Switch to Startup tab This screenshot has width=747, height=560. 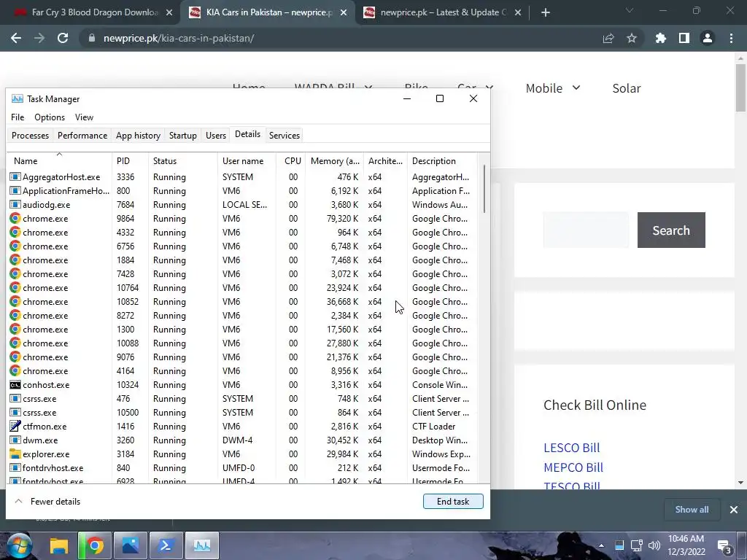click(183, 135)
